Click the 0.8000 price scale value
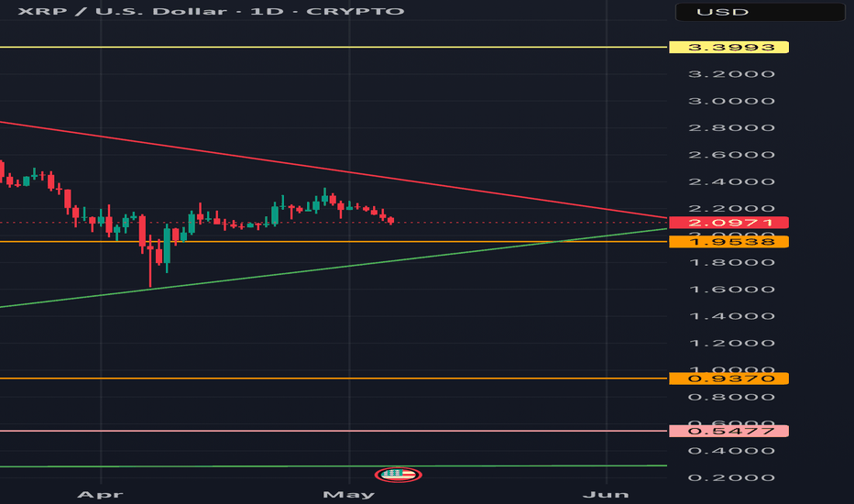 pyautogui.click(x=731, y=397)
